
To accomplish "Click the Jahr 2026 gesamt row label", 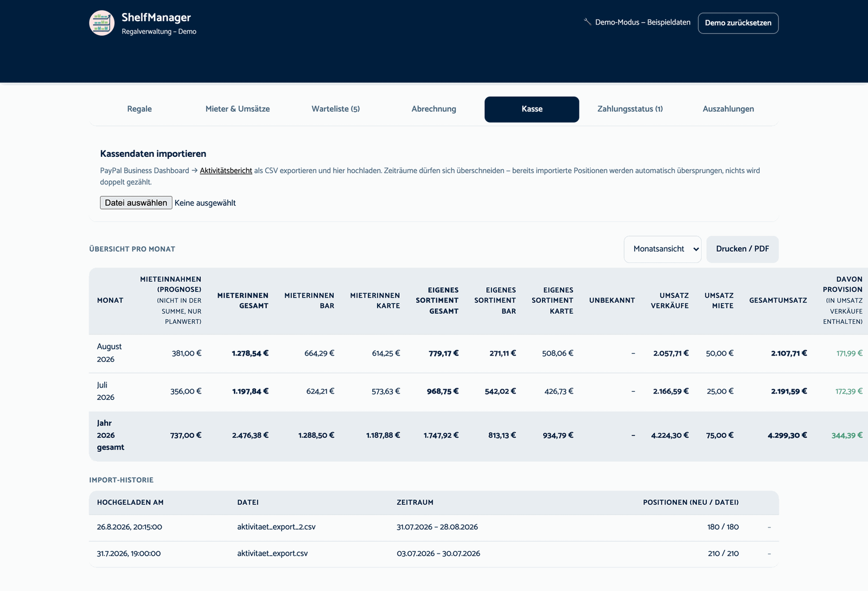I will point(111,435).
